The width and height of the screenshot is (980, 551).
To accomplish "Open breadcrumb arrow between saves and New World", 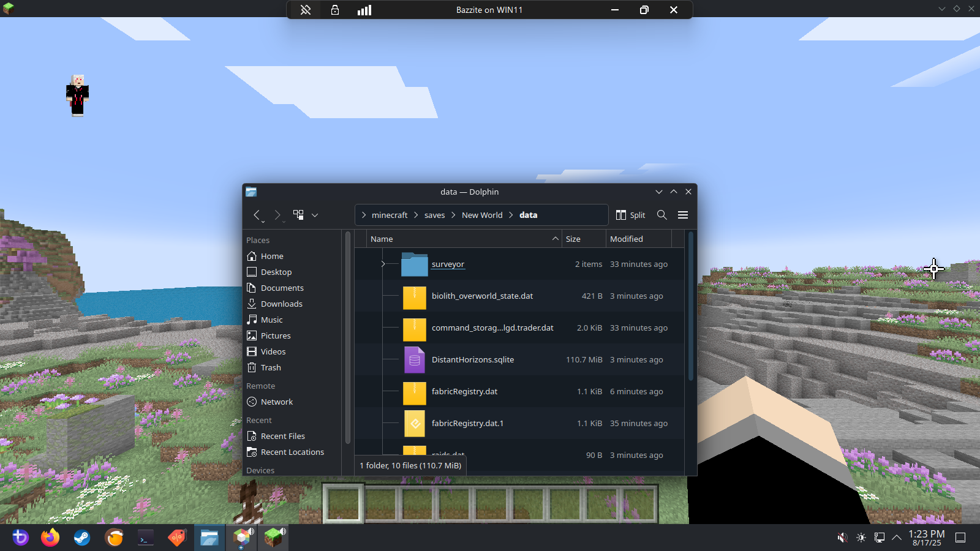I will [x=453, y=215].
